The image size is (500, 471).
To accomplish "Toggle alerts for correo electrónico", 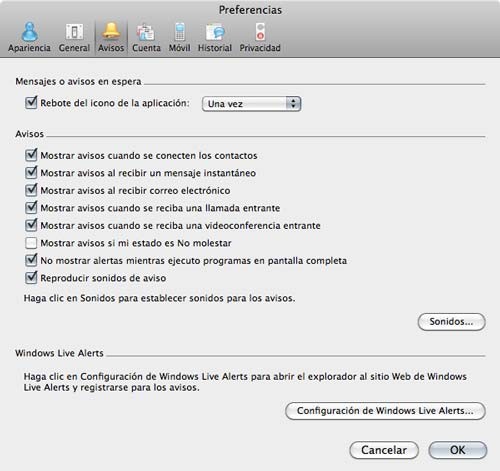I will pyautogui.click(x=31, y=190).
